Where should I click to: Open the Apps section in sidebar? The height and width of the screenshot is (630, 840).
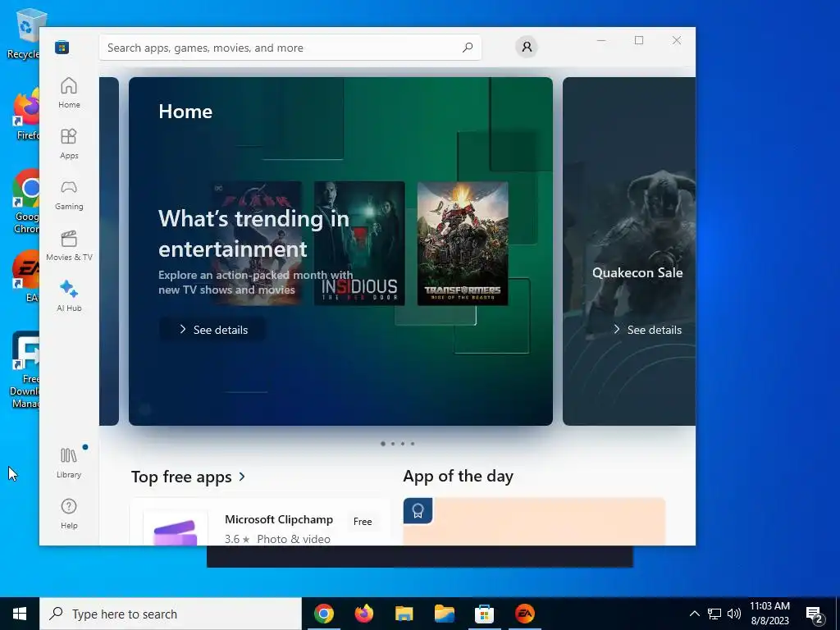click(x=69, y=144)
